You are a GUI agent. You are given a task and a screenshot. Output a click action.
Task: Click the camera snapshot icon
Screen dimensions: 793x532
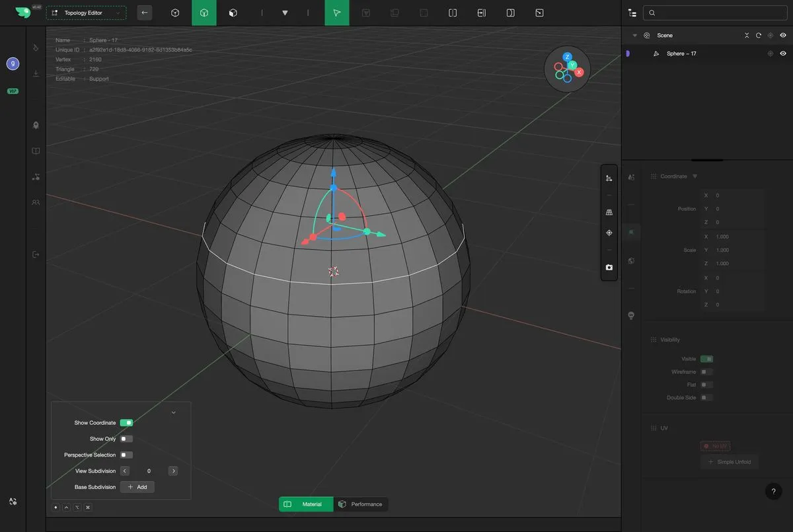tap(609, 268)
